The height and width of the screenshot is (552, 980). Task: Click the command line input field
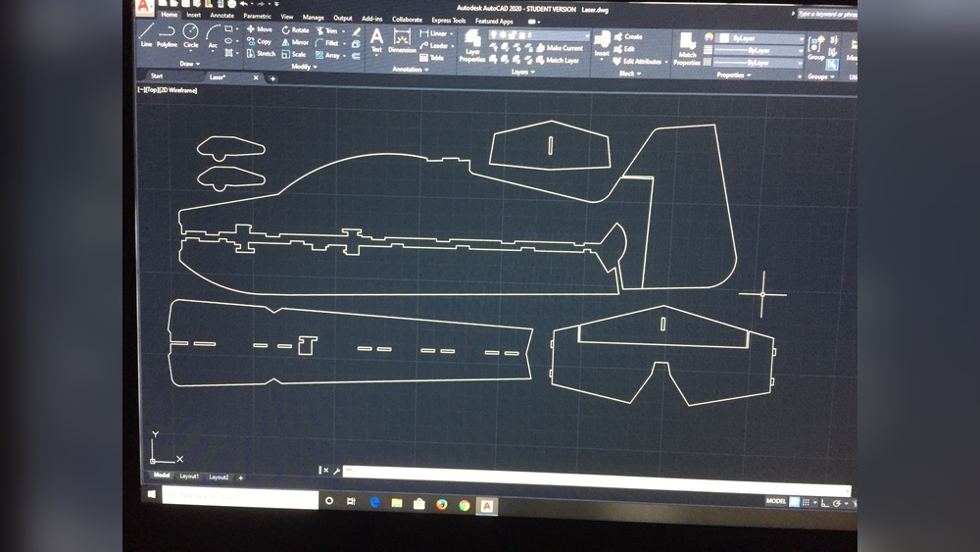[596, 478]
